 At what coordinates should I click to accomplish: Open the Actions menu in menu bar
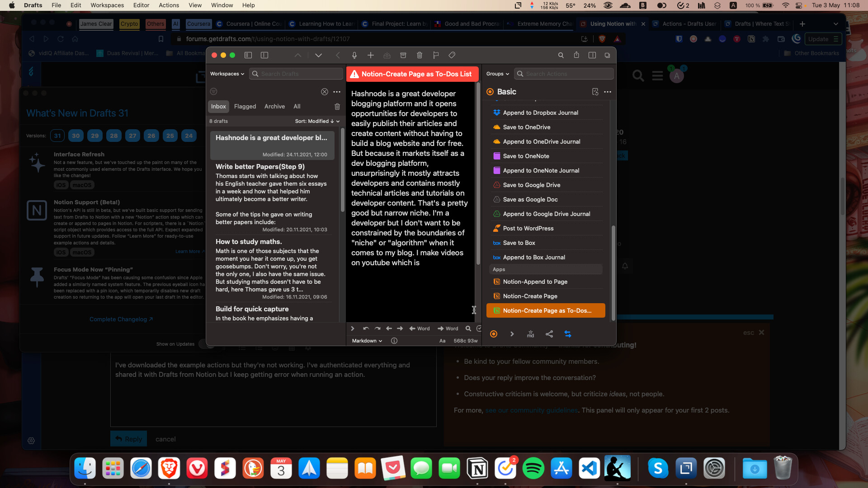(x=169, y=5)
